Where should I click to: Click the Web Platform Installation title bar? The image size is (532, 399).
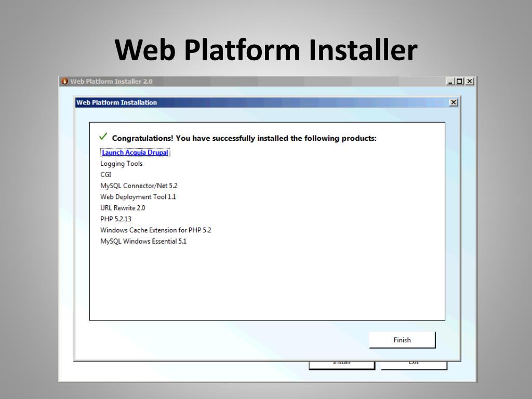[267, 102]
